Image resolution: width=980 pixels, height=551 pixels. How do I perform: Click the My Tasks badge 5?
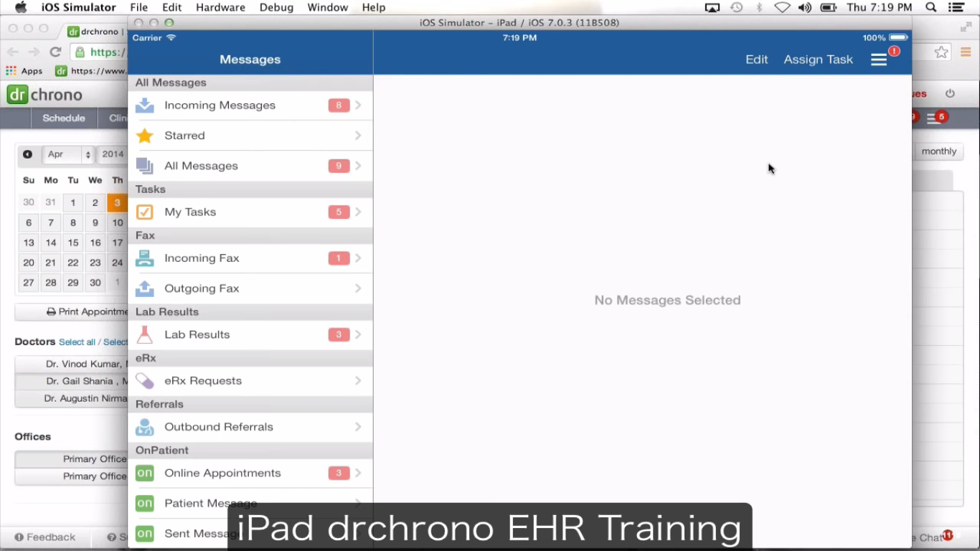click(x=339, y=212)
